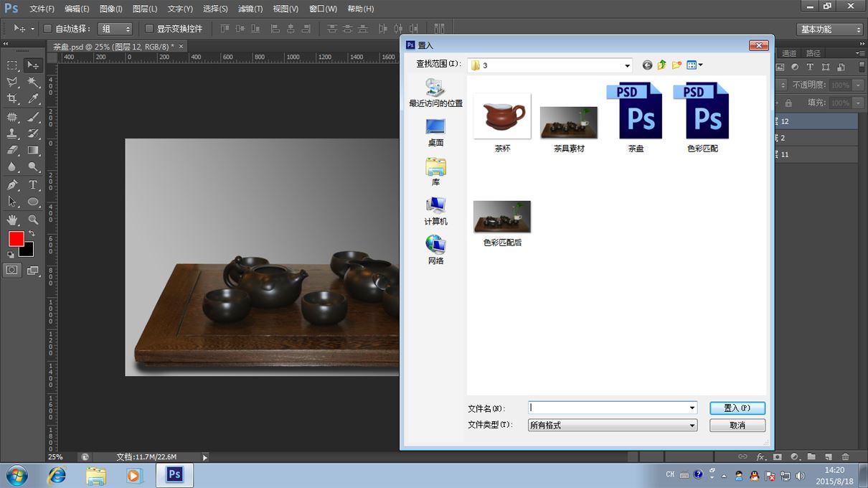Viewport: 868px width, 488px height.
Task: Open the Image menu
Action: (110, 9)
